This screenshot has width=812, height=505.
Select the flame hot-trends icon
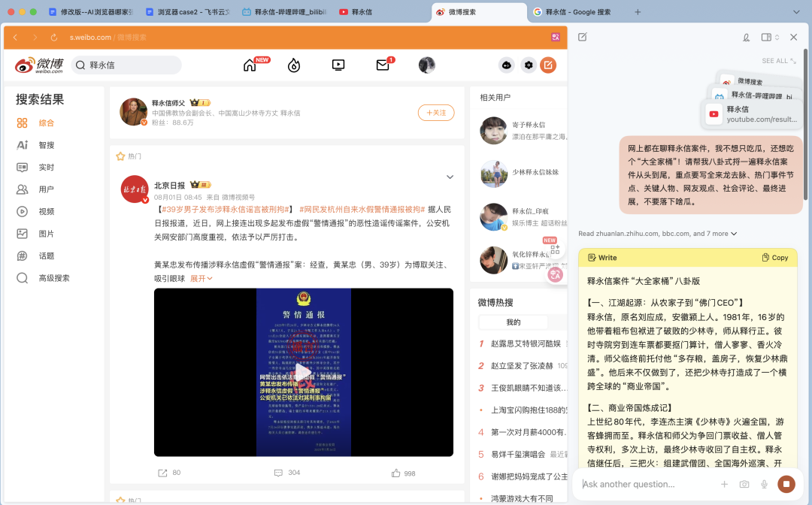[x=293, y=65]
